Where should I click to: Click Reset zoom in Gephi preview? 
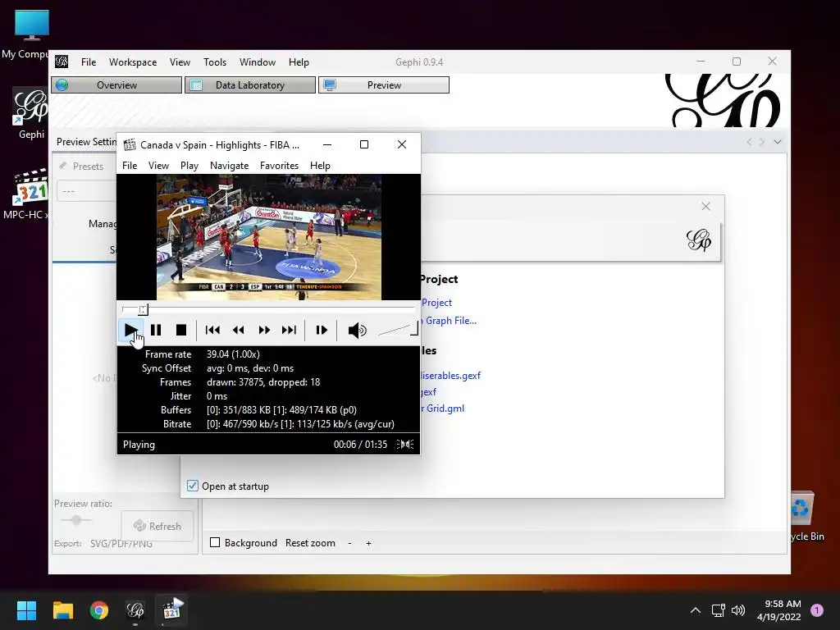point(310,543)
